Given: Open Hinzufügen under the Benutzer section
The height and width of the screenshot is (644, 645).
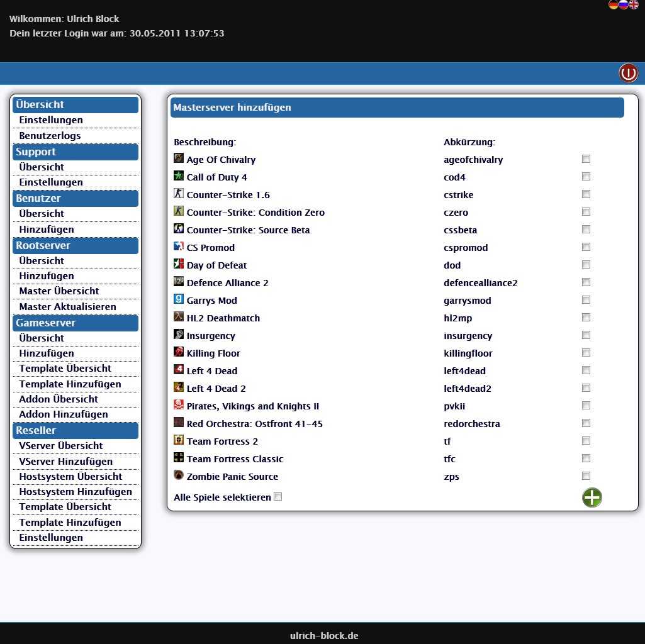Looking at the screenshot, I should [47, 230].
